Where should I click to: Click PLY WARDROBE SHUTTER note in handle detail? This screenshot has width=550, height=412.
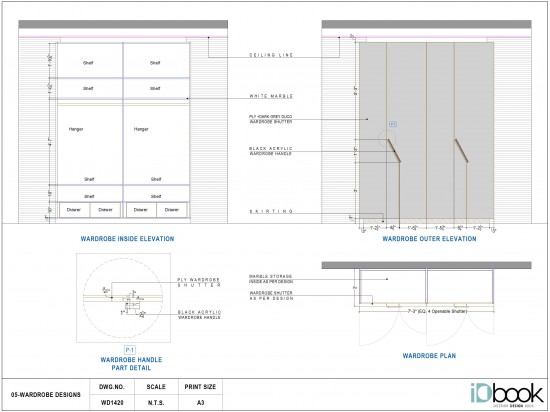199,282
